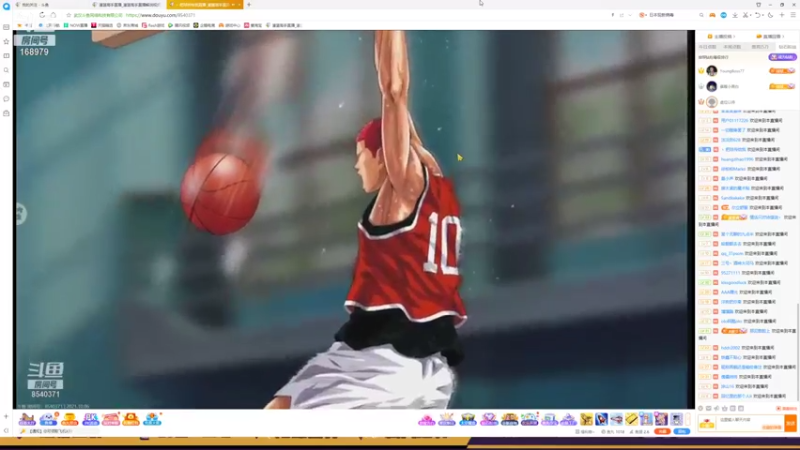The width and height of the screenshot is (800, 450).
Task: Click the half-hidden button at video left edge
Action: [x=20, y=214]
